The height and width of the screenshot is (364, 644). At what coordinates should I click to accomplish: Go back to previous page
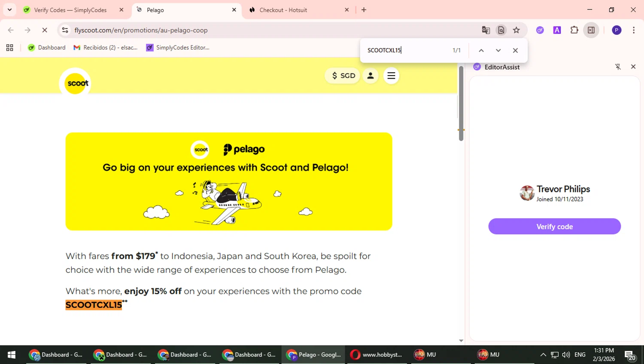[11, 30]
